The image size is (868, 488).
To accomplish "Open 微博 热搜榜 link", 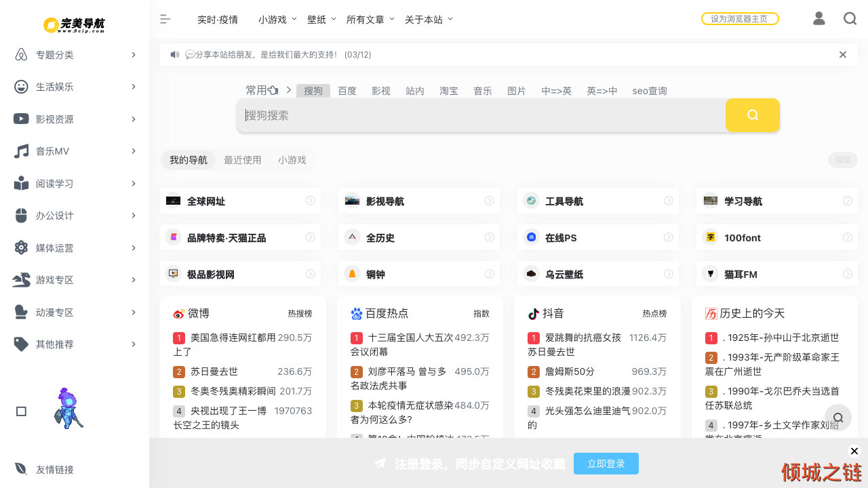I will (x=300, y=314).
